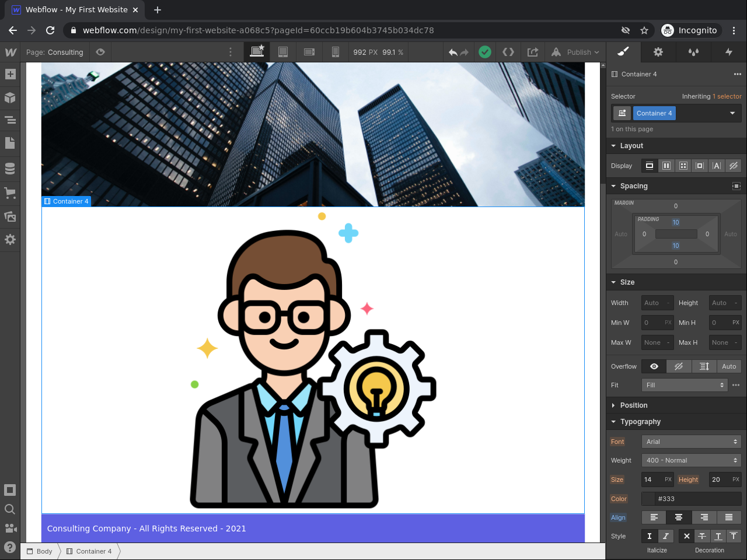Open the project Settings gear in left sidebar
The width and height of the screenshot is (747, 560).
pos(10,240)
